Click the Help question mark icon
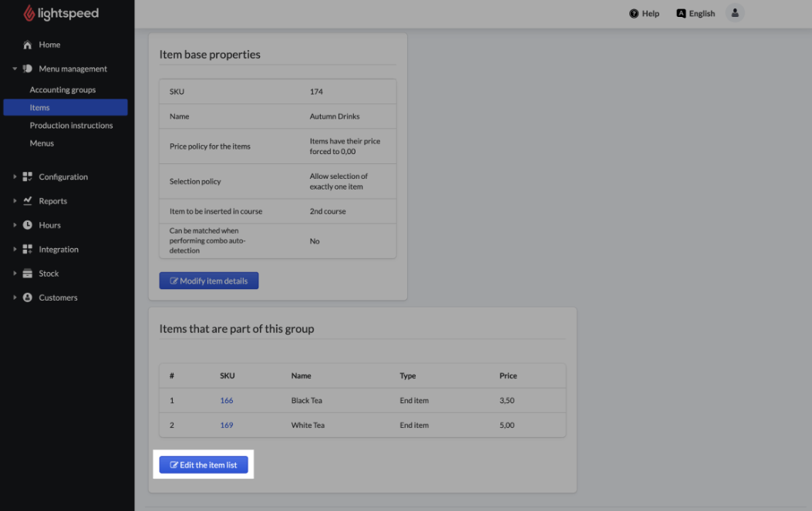Screen dimensions: 812x511 click(x=634, y=14)
